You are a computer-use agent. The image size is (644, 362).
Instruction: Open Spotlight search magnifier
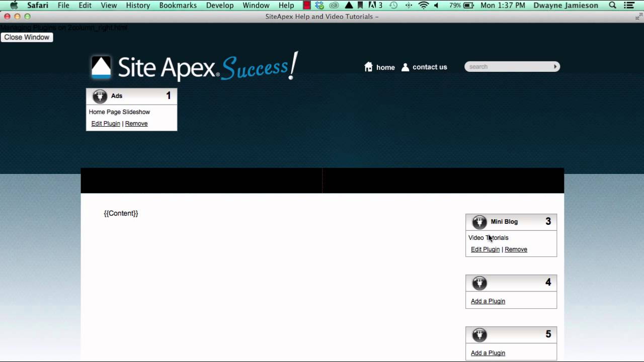[612, 6]
